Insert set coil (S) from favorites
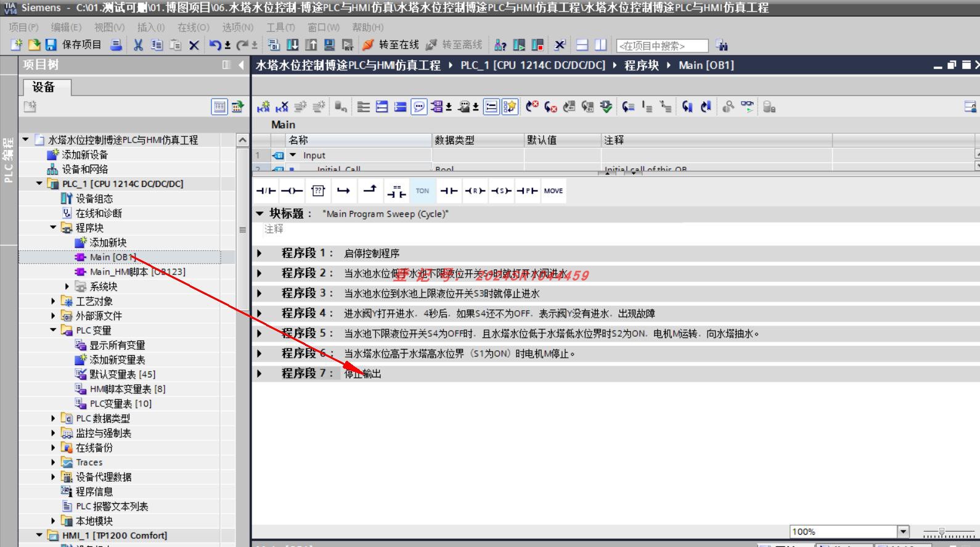 click(501, 191)
